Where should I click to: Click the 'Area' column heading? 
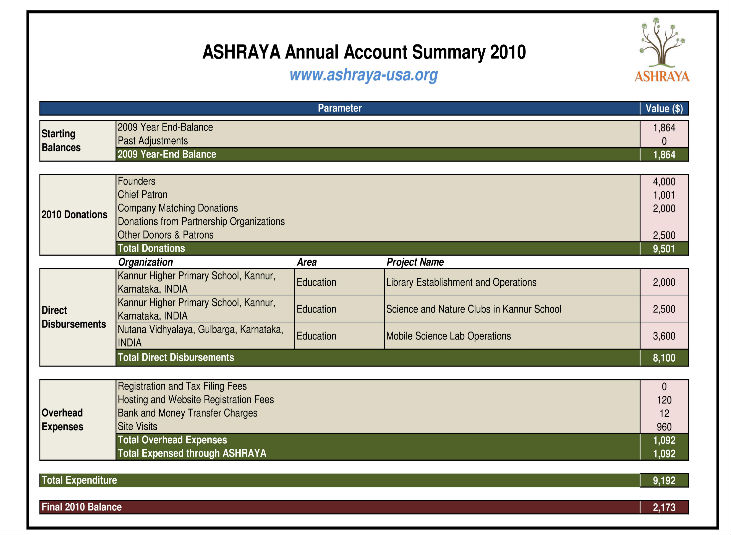point(307,262)
